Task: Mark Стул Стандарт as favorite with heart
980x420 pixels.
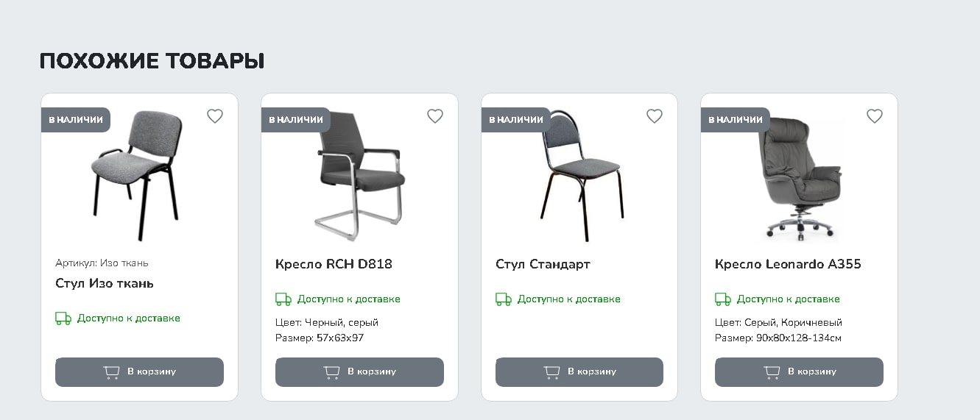Action: tap(655, 116)
